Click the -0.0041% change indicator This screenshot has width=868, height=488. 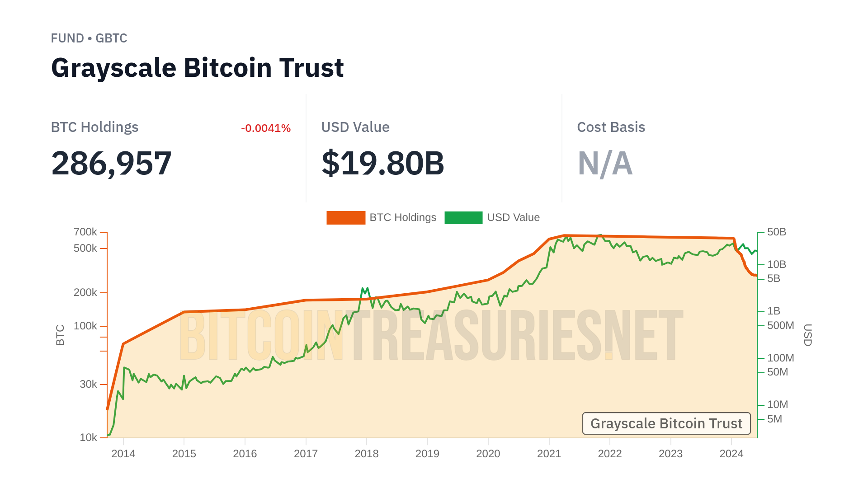pyautogui.click(x=266, y=128)
